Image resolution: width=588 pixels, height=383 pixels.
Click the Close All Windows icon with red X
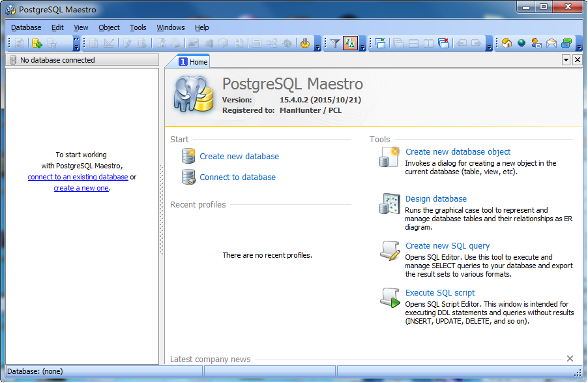(443, 43)
